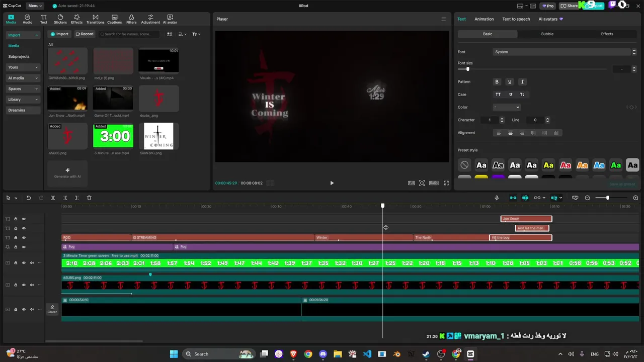
Task: Toggle Italic text pattern
Action: 522,81
